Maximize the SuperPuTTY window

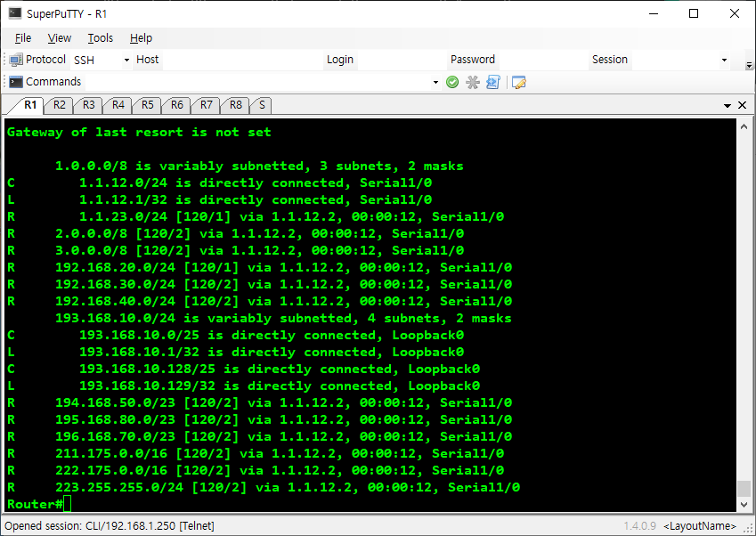(694, 13)
